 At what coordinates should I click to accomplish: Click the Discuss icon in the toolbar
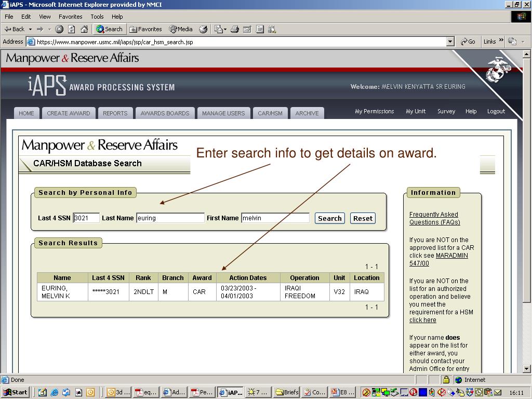pyautogui.click(x=260, y=29)
